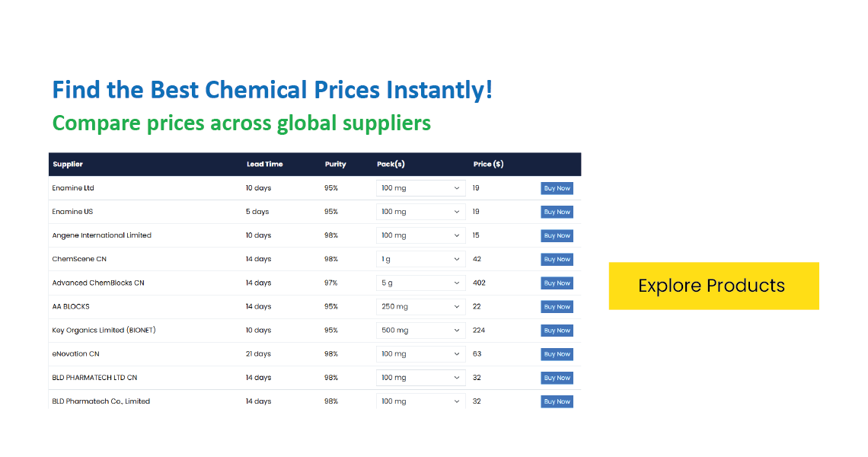Click the Explore Products button

coord(713,286)
